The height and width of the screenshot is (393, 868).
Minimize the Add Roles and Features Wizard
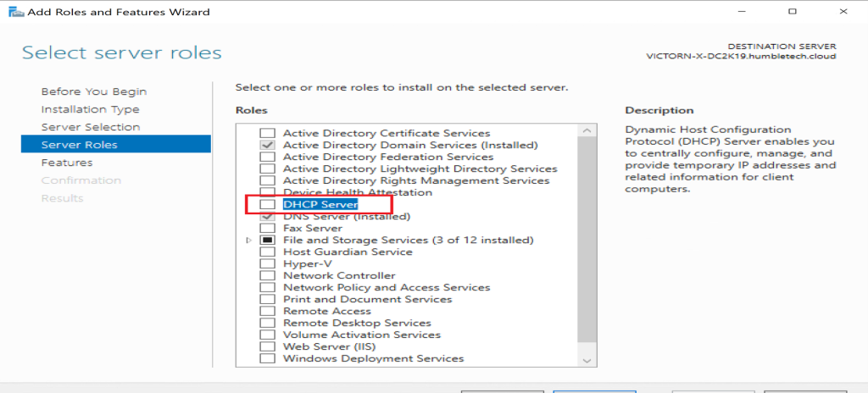747,12
